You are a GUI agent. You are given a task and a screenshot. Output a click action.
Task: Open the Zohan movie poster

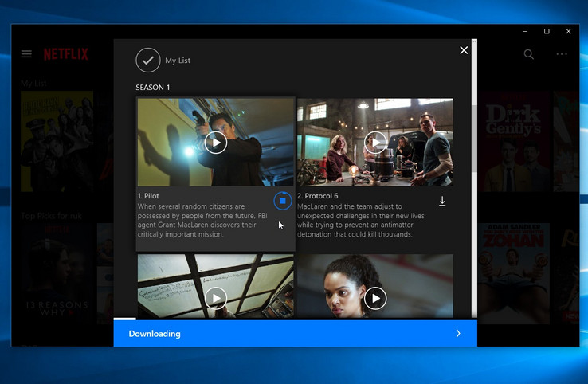pyautogui.click(x=514, y=273)
